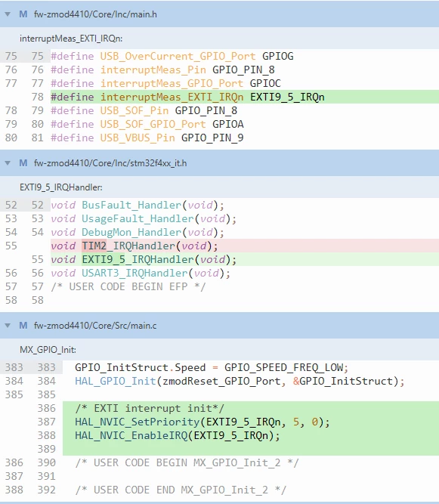Click new line number 386 in main.c
This screenshot has width=439, height=504.
pyautogui.click(x=47, y=408)
